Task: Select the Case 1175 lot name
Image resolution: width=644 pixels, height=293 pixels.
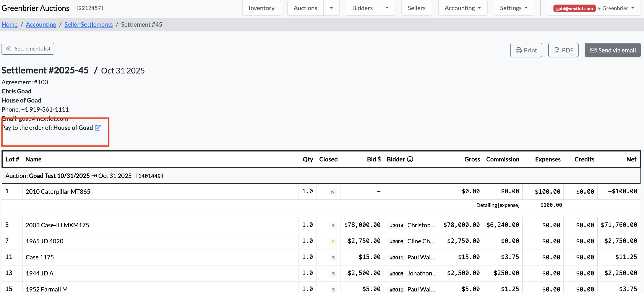Action: coord(39,257)
